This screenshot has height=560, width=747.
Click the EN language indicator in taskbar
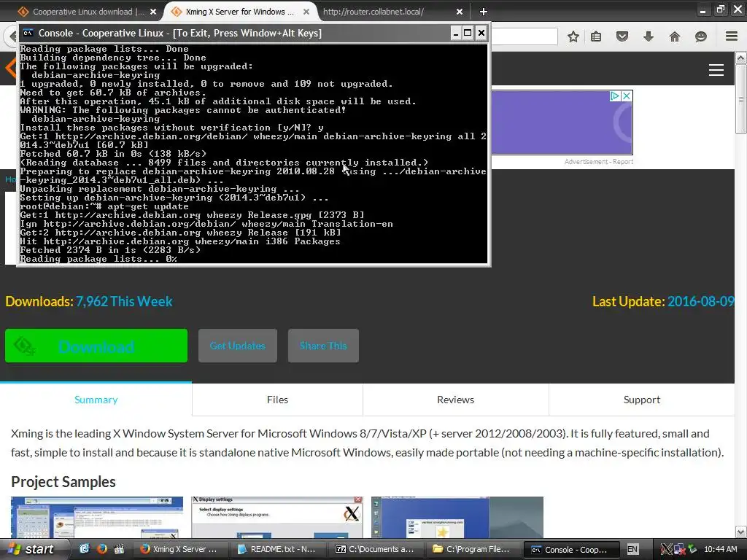click(x=632, y=549)
